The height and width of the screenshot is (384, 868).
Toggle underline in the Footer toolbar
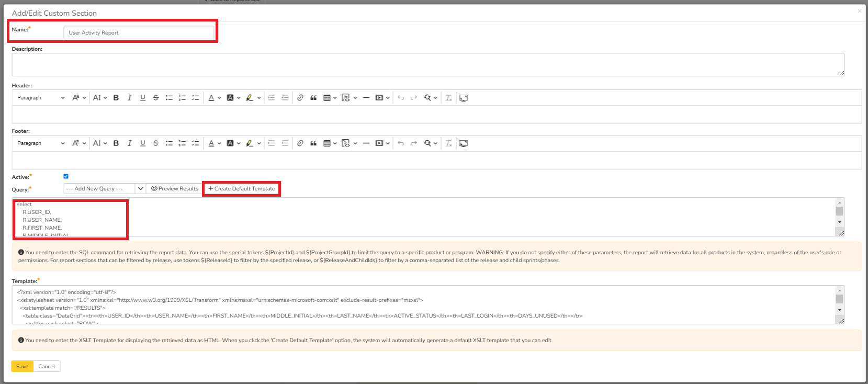pos(143,143)
